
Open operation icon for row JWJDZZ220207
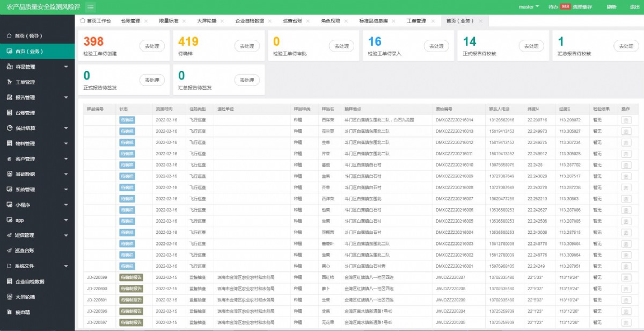626,278
